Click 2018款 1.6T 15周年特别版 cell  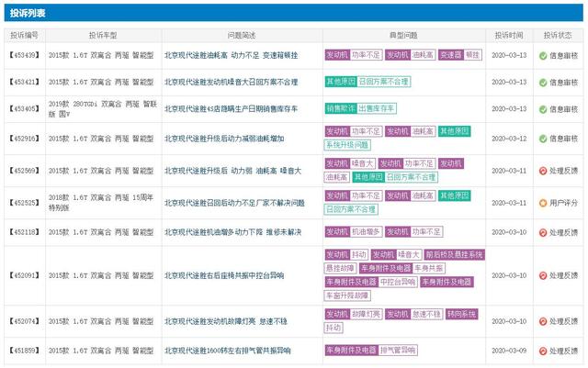point(101,203)
